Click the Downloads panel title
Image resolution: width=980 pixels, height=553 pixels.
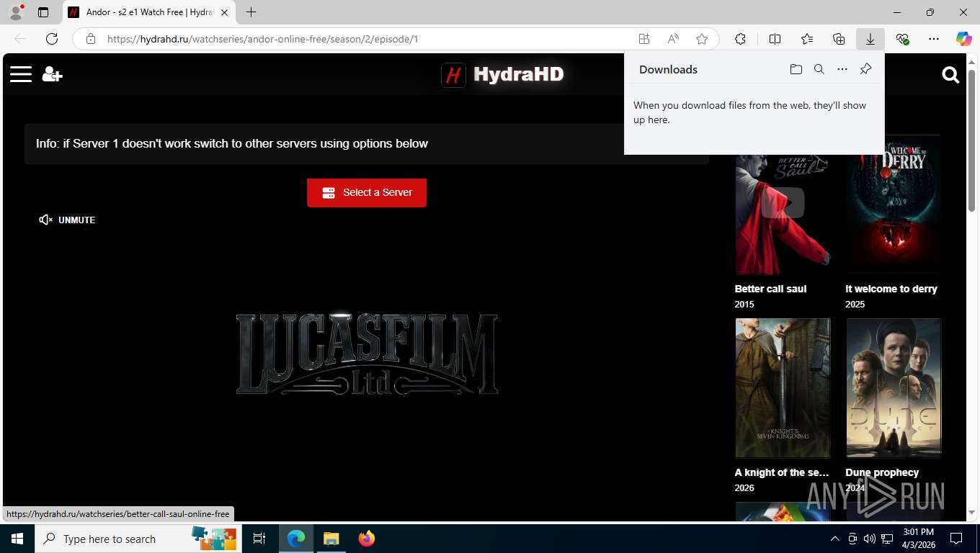(668, 69)
